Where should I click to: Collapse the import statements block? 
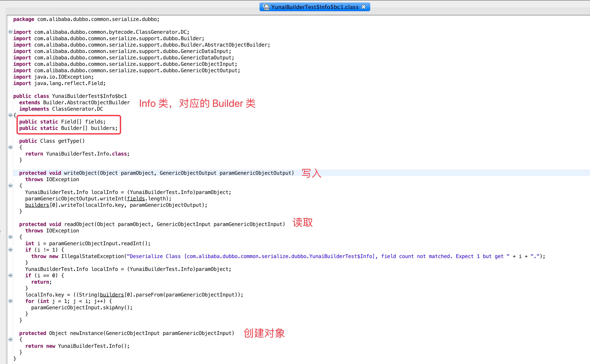click(10, 32)
